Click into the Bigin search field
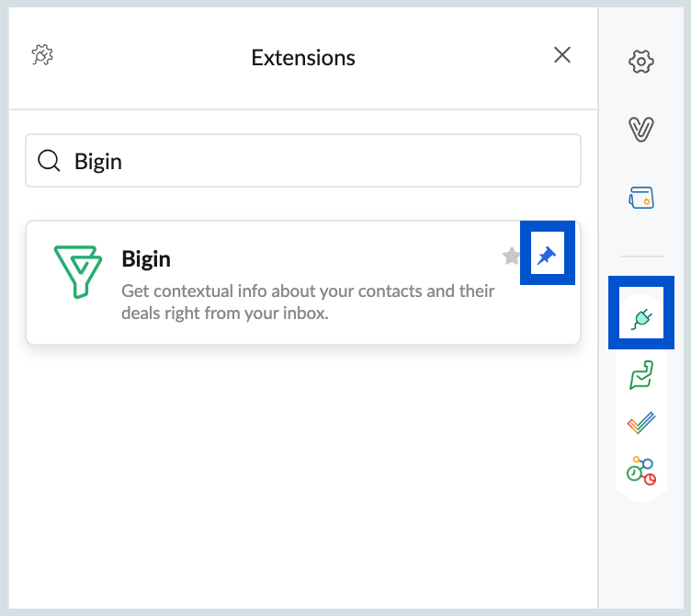The height and width of the screenshot is (616, 691). coord(303,161)
